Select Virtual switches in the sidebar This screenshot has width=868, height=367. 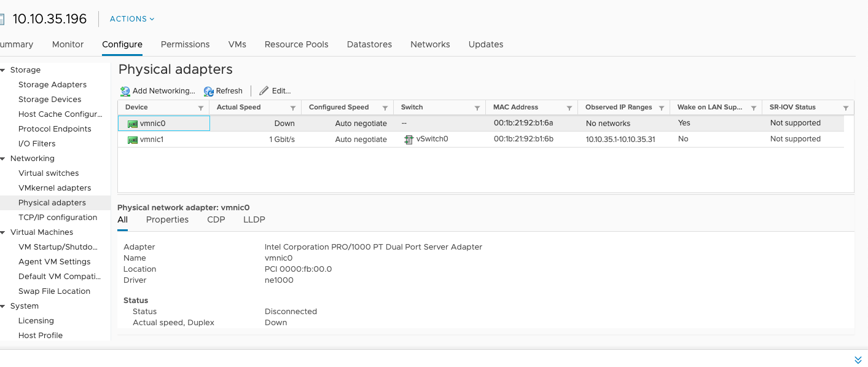pyautogui.click(x=49, y=173)
